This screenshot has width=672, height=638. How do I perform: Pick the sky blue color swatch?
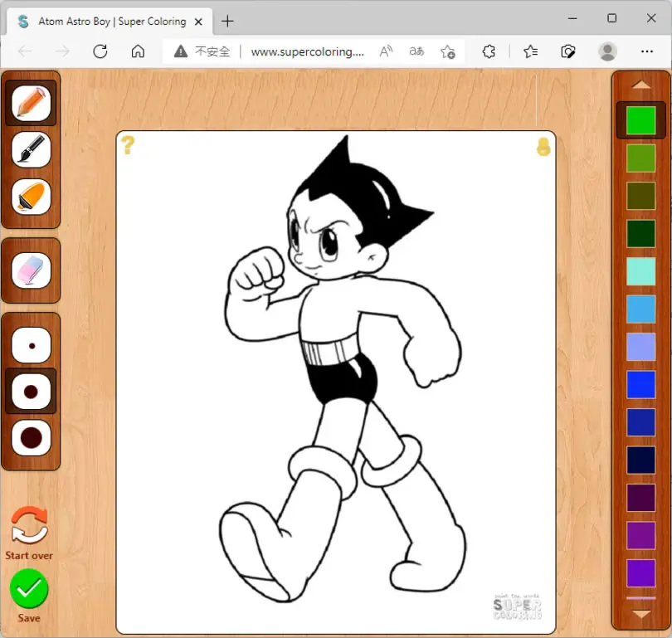pyautogui.click(x=640, y=309)
